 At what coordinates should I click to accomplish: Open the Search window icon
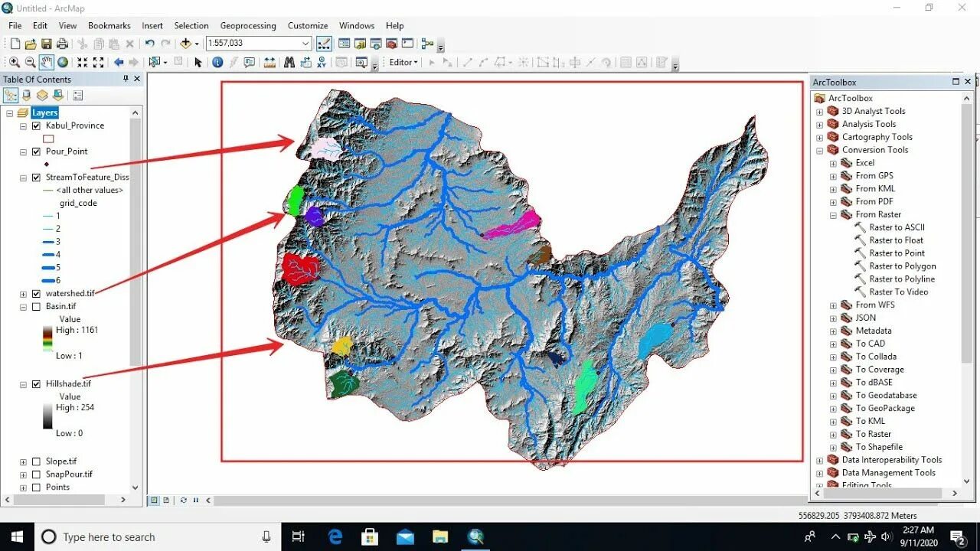point(376,44)
